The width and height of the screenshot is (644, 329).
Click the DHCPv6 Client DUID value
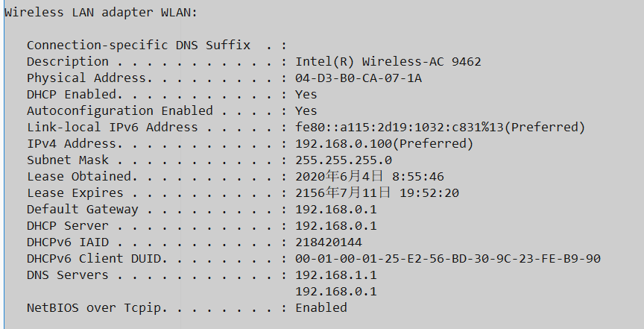pos(447,259)
